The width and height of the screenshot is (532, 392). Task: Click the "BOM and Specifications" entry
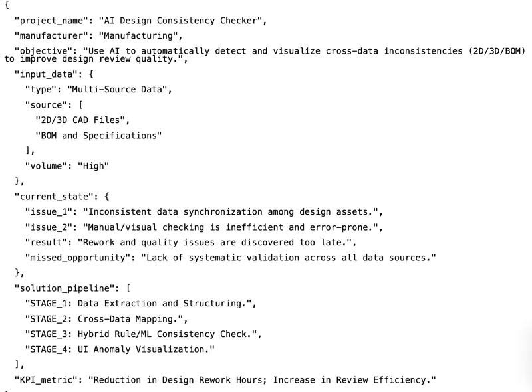click(x=98, y=136)
